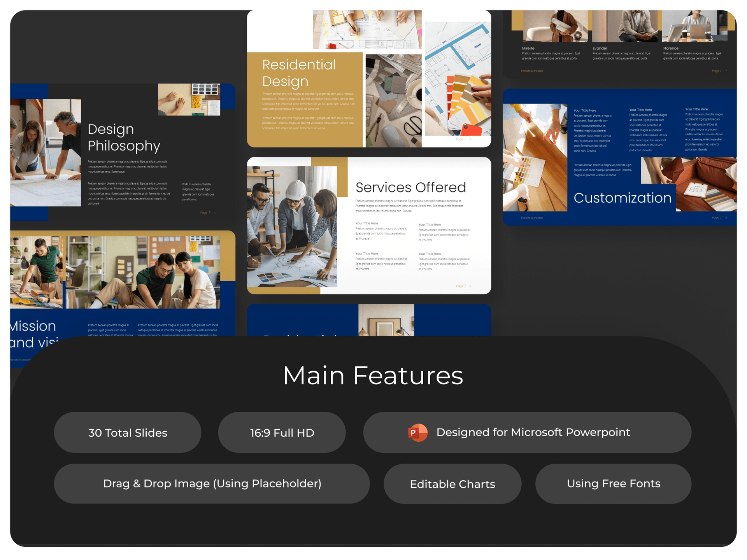
Task: Click the wood flooring samples photo
Action: pos(535,157)
